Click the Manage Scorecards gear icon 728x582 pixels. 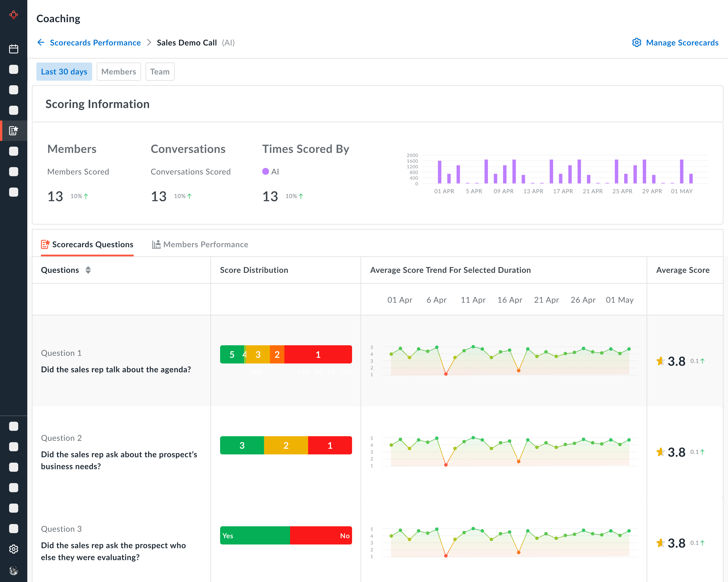(x=636, y=43)
